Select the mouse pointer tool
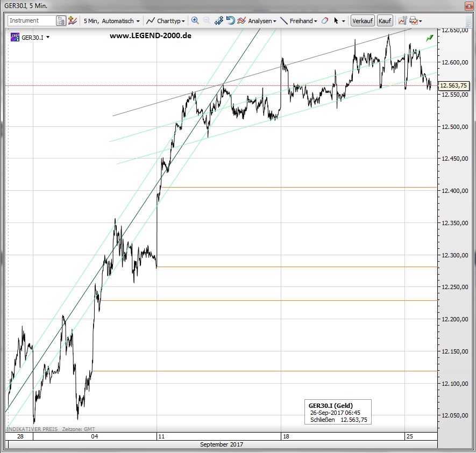Image resolution: width=476 pixels, height=453 pixels. [336, 20]
